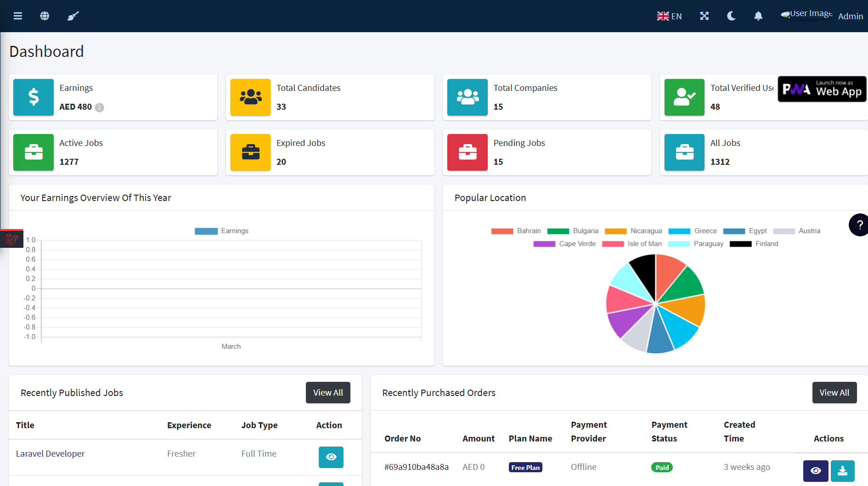Open the notifications bell
This screenshot has height=486, width=868.
pos(758,16)
